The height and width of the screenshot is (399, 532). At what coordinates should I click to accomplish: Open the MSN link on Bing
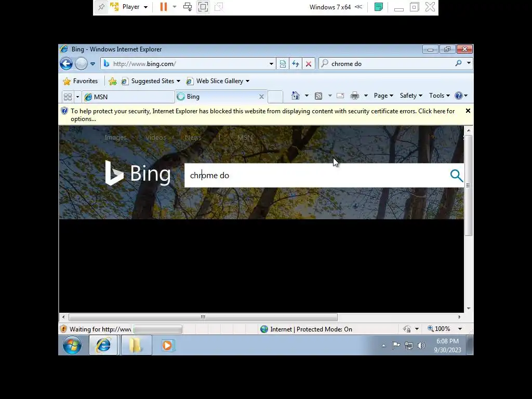[x=245, y=137]
